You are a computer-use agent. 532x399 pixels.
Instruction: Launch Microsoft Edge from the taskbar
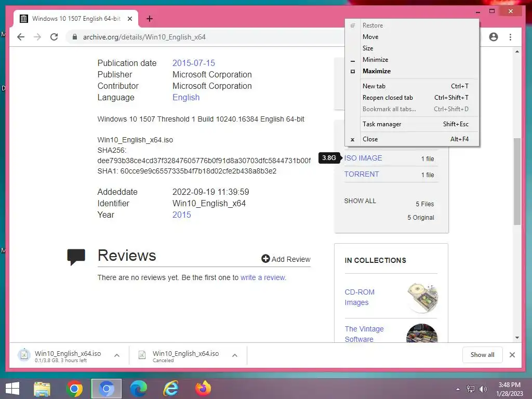click(x=138, y=389)
